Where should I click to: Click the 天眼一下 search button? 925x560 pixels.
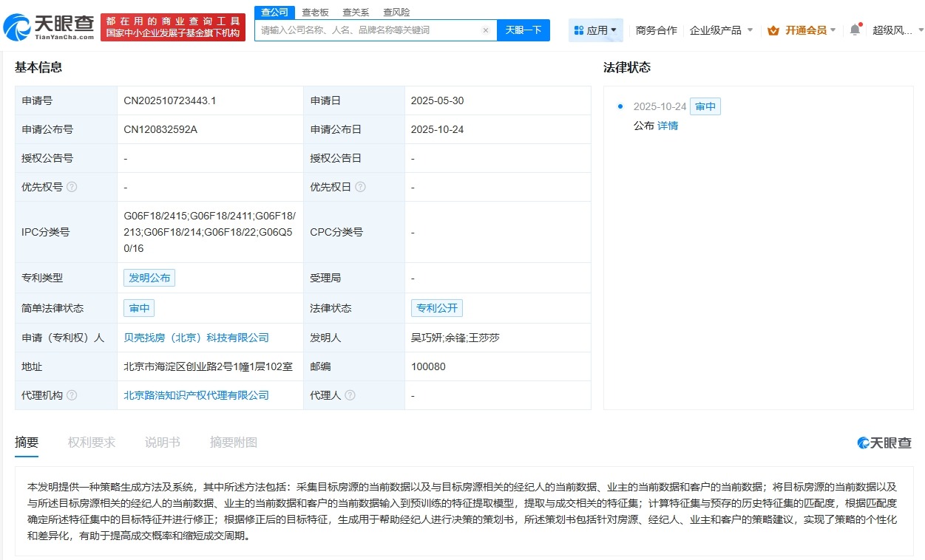(x=524, y=30)
